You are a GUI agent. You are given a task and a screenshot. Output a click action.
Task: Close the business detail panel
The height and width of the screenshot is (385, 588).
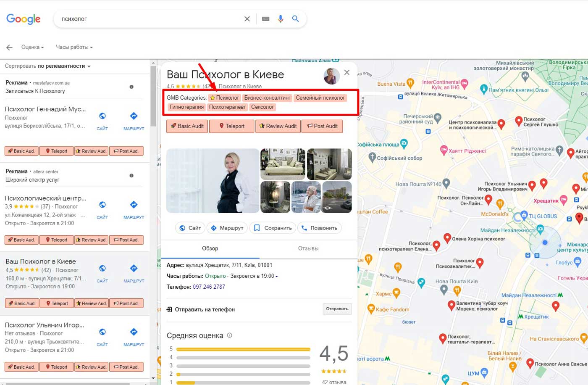[347, 72]
